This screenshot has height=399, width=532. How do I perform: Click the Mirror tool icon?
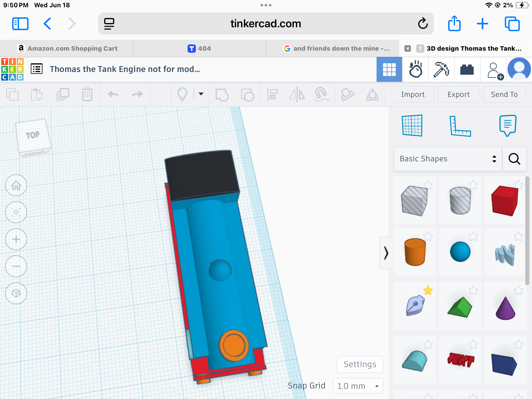pos(297,94)
